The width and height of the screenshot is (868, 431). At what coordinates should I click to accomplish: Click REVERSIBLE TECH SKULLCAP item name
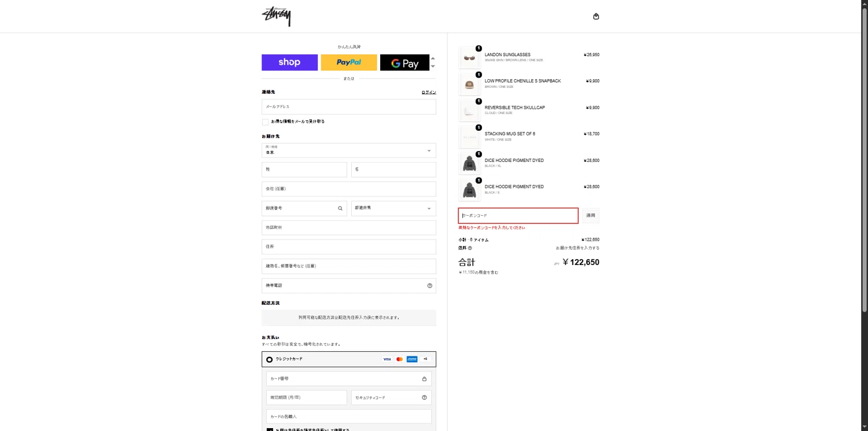pyautogui.click(x=515, y=108)
